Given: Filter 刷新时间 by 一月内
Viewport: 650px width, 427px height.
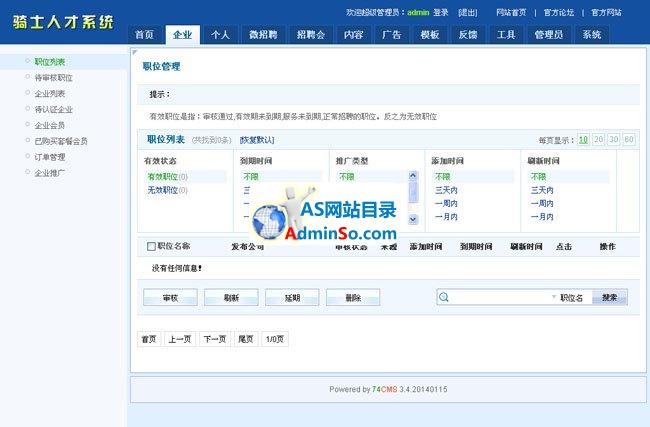Looking at the screenshot, I should (542, 217).
